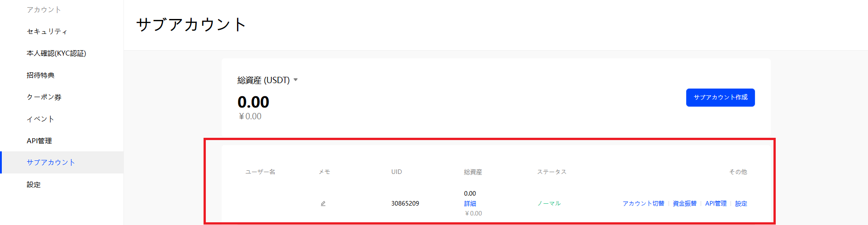Navigate to クーポン券 in the sidebar

point(44,97)
